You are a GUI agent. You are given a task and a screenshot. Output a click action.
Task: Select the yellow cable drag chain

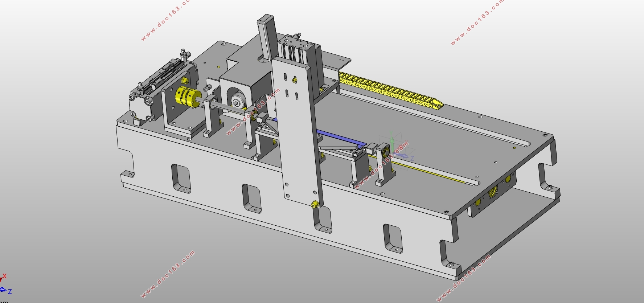pyautogui.click(x=391, y=91)
